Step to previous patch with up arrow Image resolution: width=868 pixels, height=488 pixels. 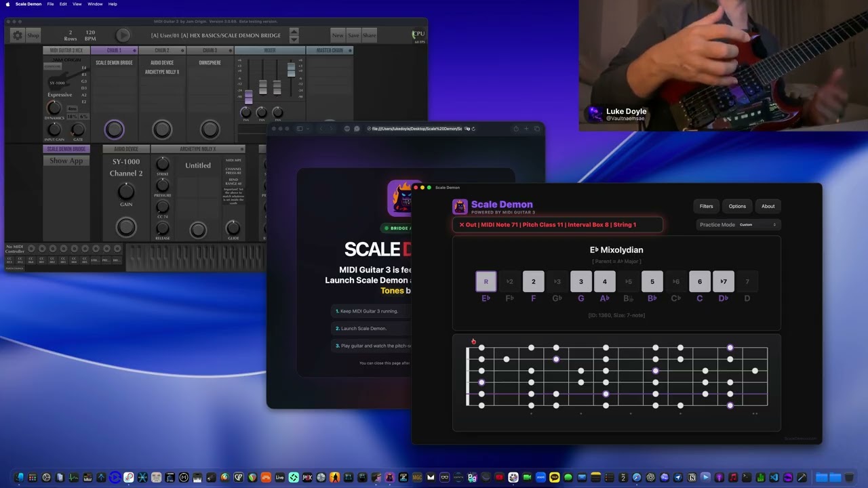coord(294,31)
